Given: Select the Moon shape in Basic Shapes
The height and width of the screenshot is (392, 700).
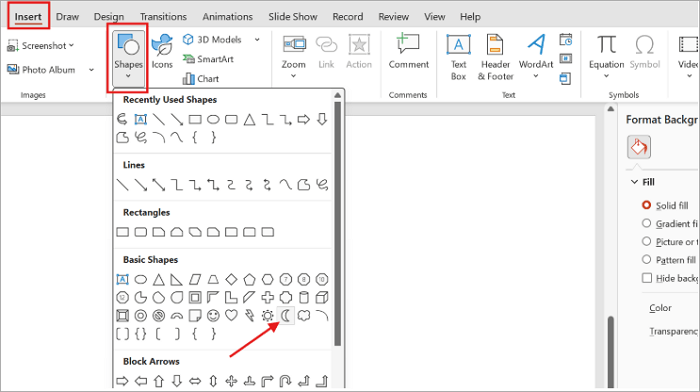Looking at the screenshot, I should 286,316.
